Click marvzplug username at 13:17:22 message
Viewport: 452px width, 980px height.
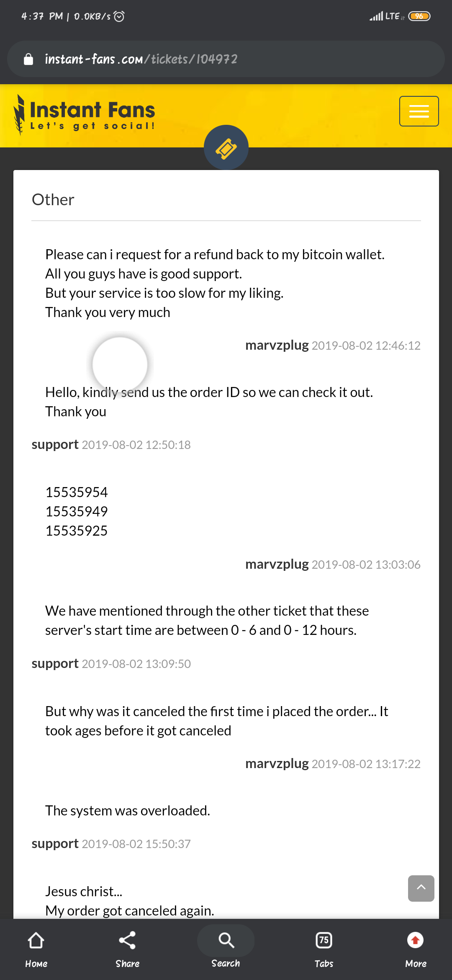coord(277,764)
